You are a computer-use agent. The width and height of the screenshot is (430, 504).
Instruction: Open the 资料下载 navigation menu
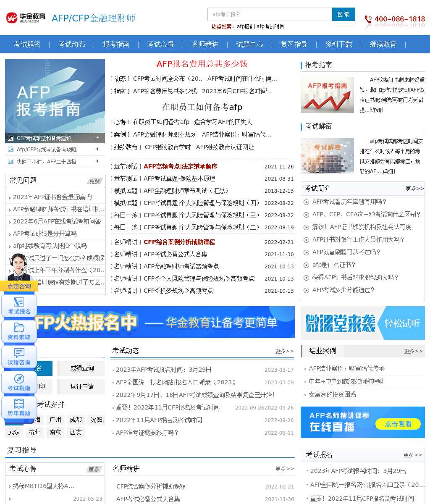(338, 44)
